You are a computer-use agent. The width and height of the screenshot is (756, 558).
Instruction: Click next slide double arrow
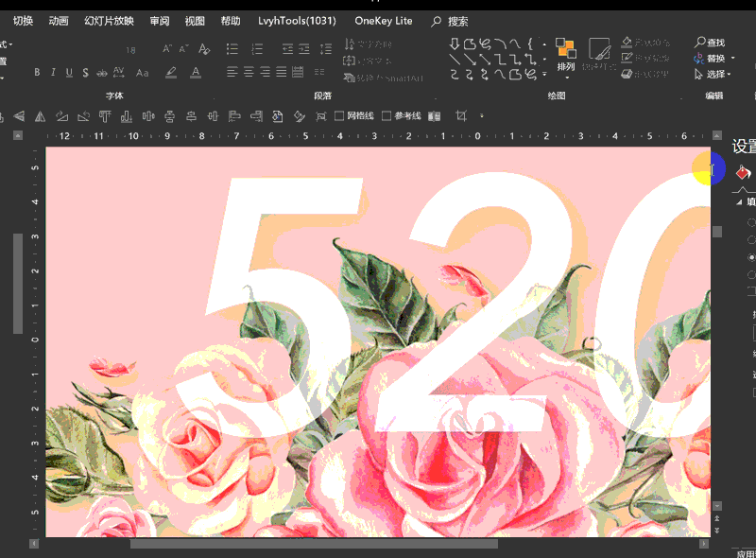point(717,530)
